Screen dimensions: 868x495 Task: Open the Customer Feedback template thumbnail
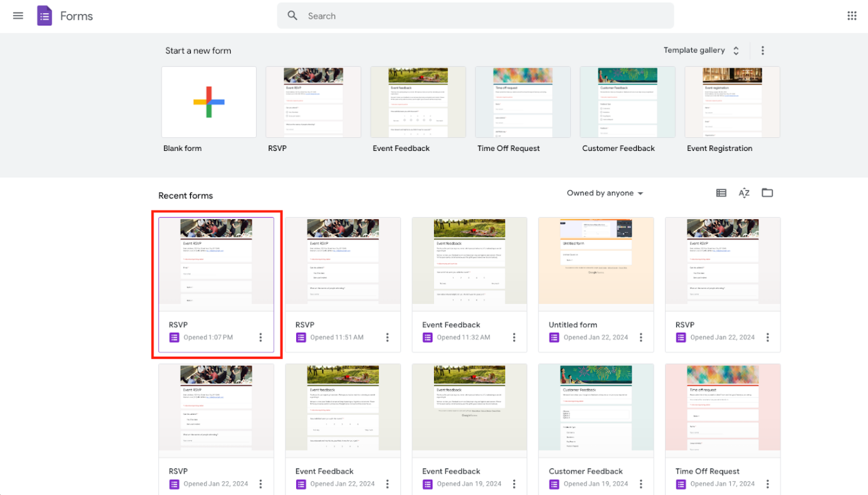point(627,102)
